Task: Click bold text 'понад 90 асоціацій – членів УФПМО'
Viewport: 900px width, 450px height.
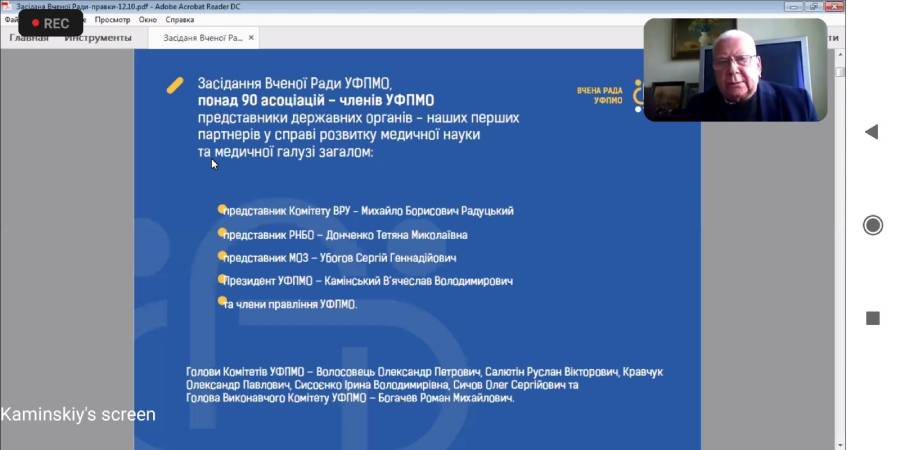Action: [316, 101]
